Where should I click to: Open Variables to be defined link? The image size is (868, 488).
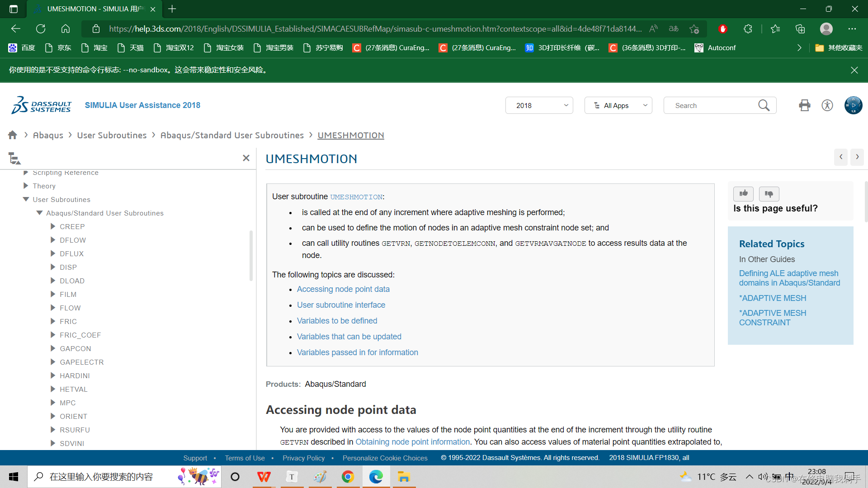(337, 321)
